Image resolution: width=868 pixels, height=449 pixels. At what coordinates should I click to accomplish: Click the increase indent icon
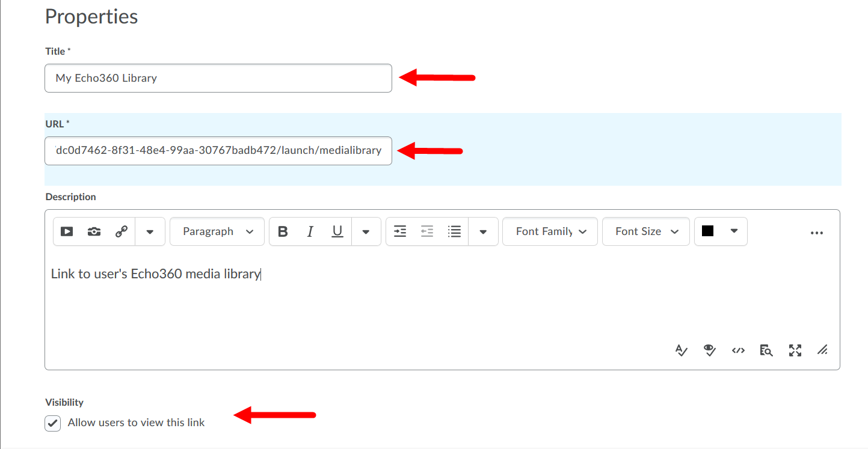[400, 231]
